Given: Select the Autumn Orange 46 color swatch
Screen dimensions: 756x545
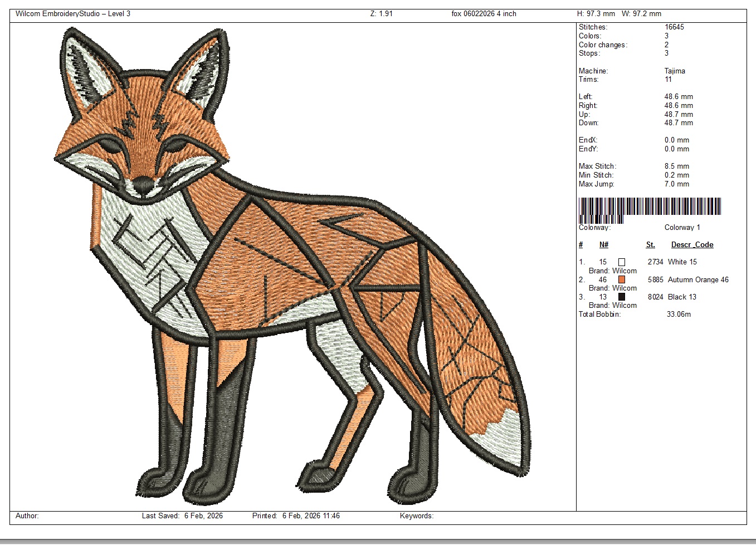Looking at the screenshot, I should (622, 279).
